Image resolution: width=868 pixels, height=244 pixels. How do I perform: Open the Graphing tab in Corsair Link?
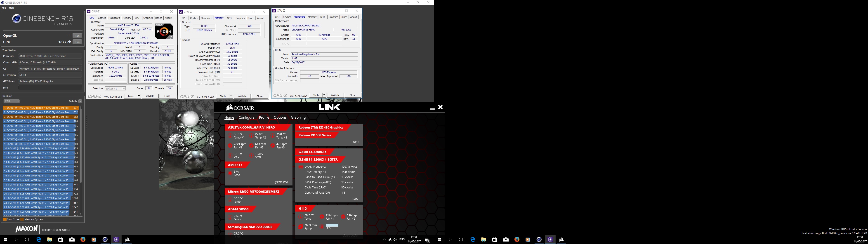(x=298, y=118)
